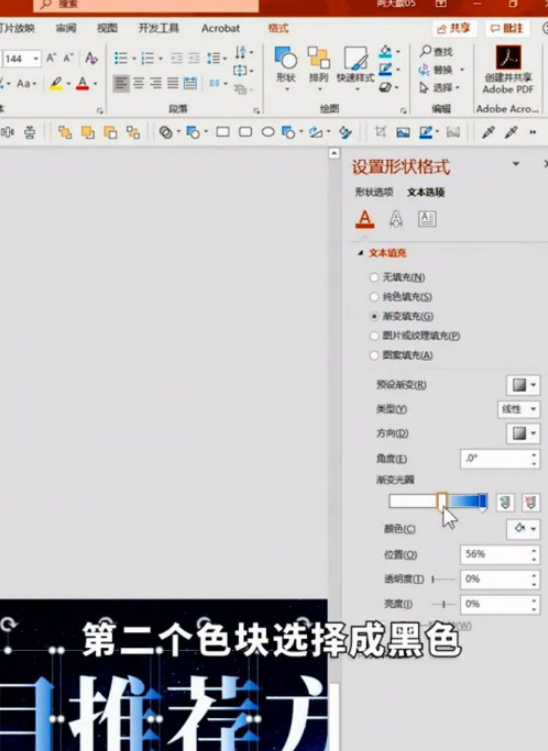
Task: Switch to 文本选项 tab
Action: (426, 192)
